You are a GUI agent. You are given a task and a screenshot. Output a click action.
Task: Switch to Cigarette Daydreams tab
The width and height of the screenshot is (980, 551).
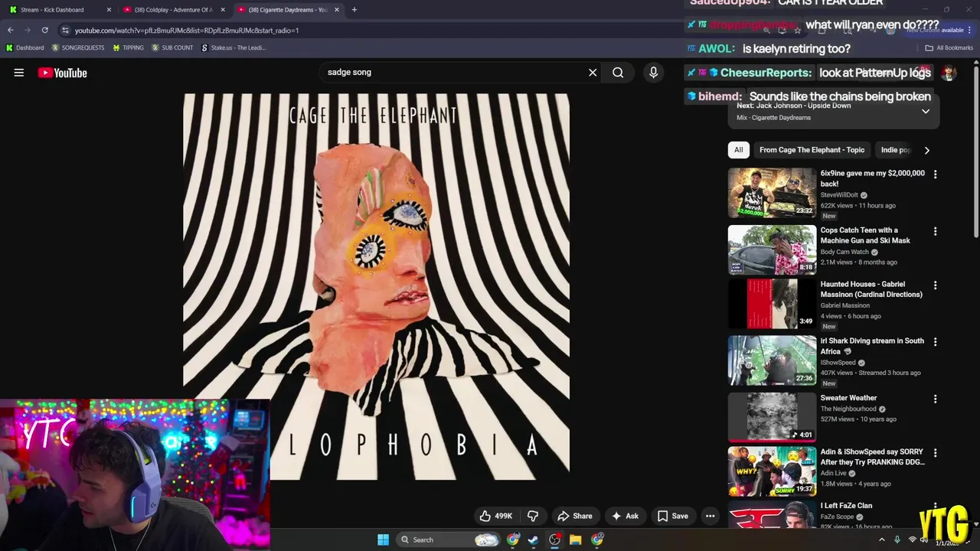(288, 10)
